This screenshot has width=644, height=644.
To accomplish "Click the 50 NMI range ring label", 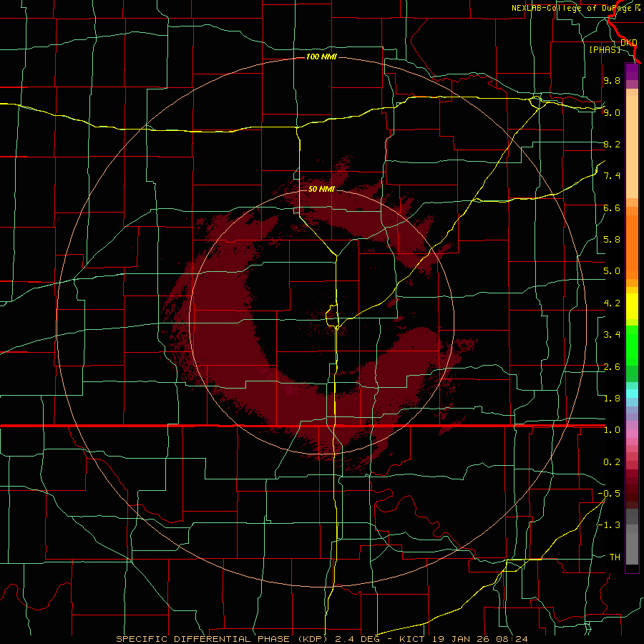I will coord(321,189).
